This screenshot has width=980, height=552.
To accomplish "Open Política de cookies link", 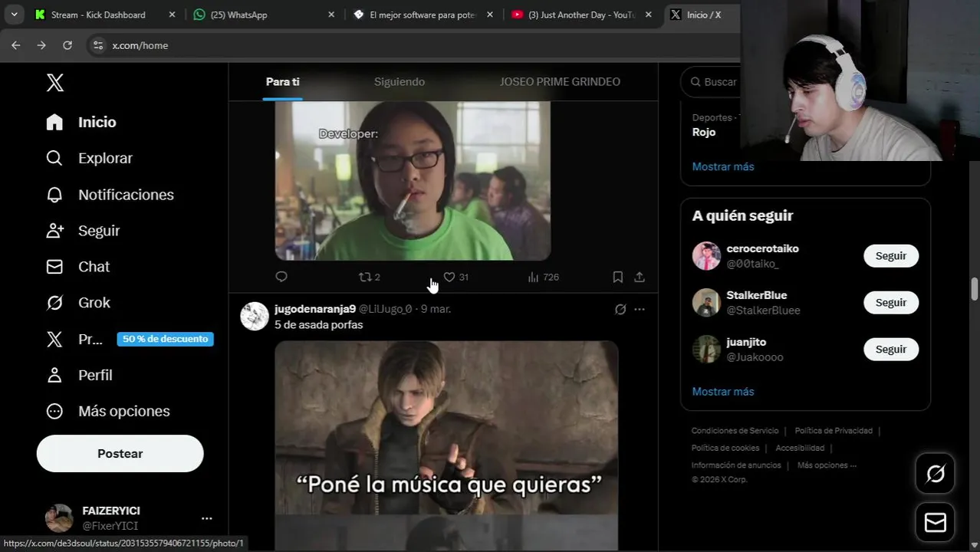I will click(725, 448).
